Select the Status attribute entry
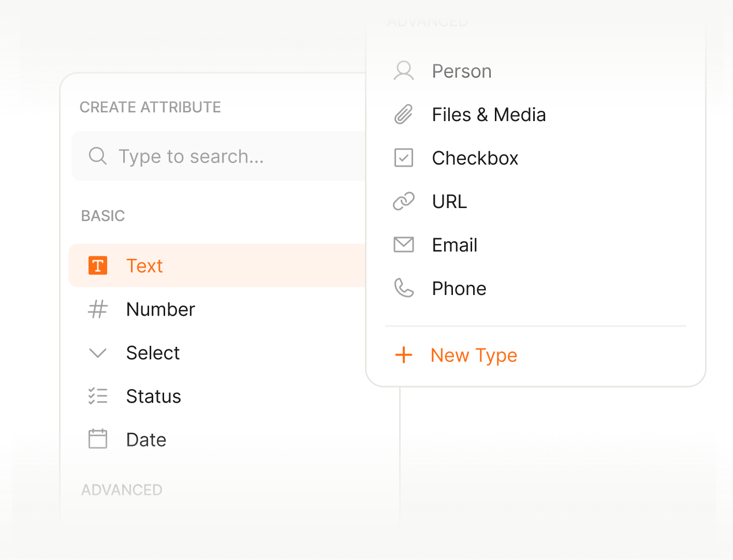733x560 pixels. tap(153, 396)
